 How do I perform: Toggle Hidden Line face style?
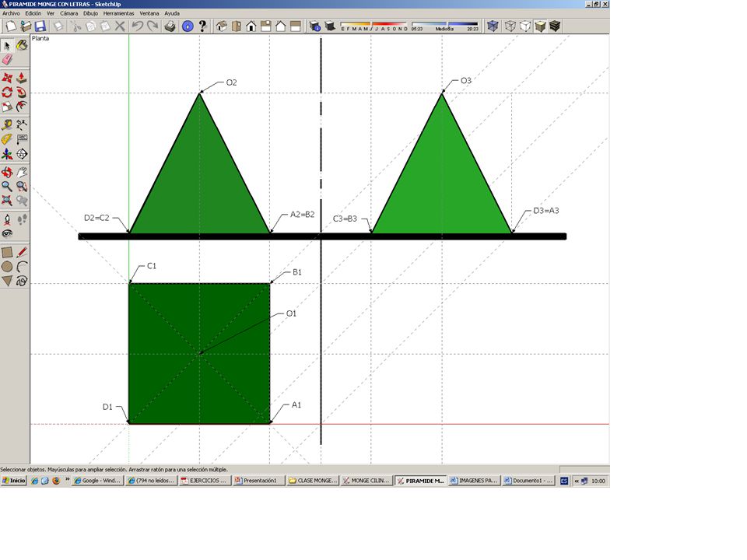pyautogui.click(x=525, y=26)
